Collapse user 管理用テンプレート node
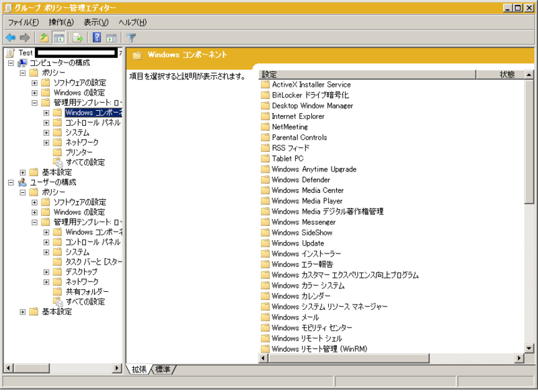Image resolution: width=538 pixels, height=392 pixels. 34,223
